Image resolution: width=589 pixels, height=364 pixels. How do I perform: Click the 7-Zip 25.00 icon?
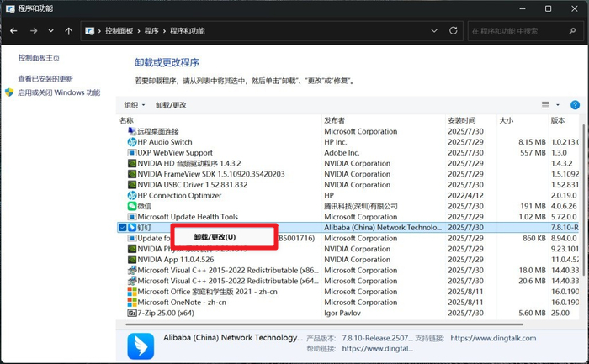[132, 313]
